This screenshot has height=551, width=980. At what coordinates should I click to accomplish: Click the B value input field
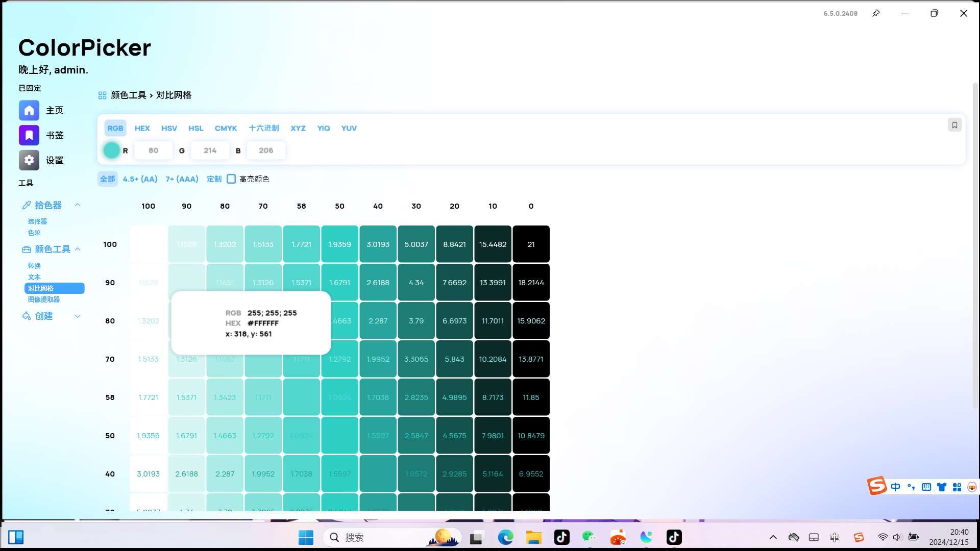[x=266, y=151]
